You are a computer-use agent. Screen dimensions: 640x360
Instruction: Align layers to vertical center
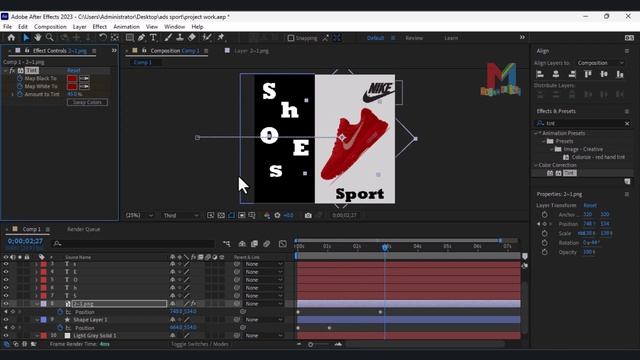pos(604,74)
